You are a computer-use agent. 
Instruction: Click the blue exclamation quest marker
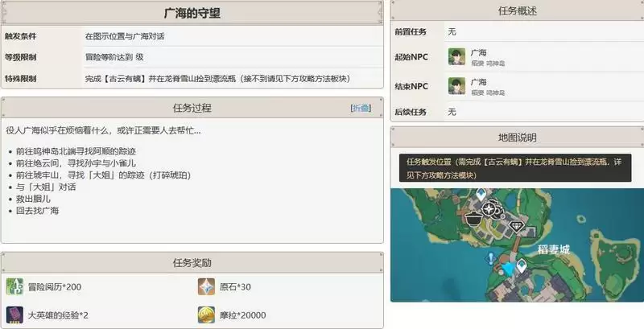(x=490, y=258)
